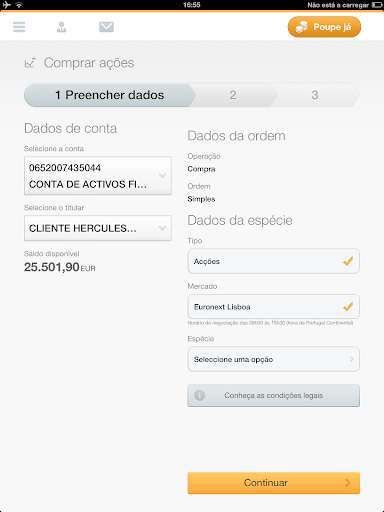The height and width of the screenshot is (512, 384).
Task: Go to step 2 in wizard
Action: click(x=233, y=95)
